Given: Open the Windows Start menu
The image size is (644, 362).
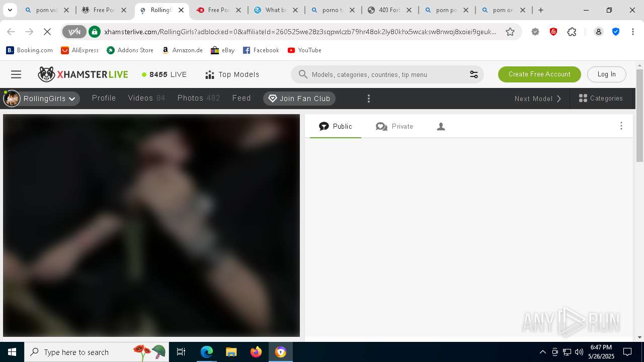Looking at the screenshot, I should pyautogui.click(x=12, y=352).
